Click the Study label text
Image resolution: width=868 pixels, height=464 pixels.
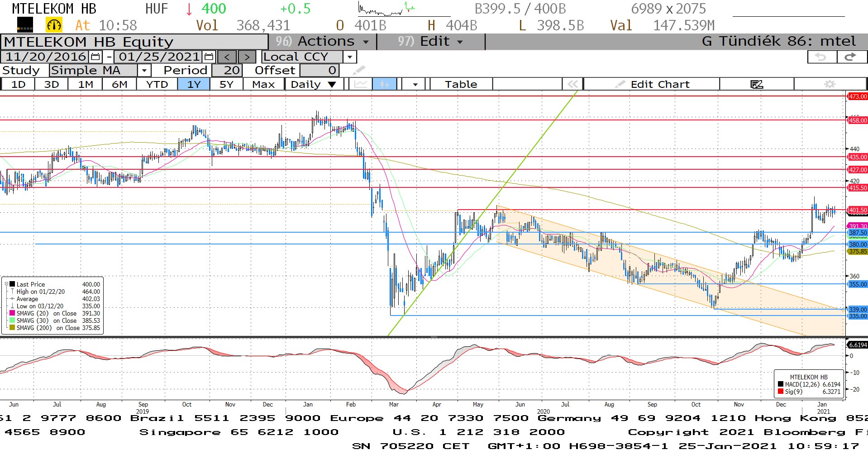pyautogui.click(x=21, y=71)
